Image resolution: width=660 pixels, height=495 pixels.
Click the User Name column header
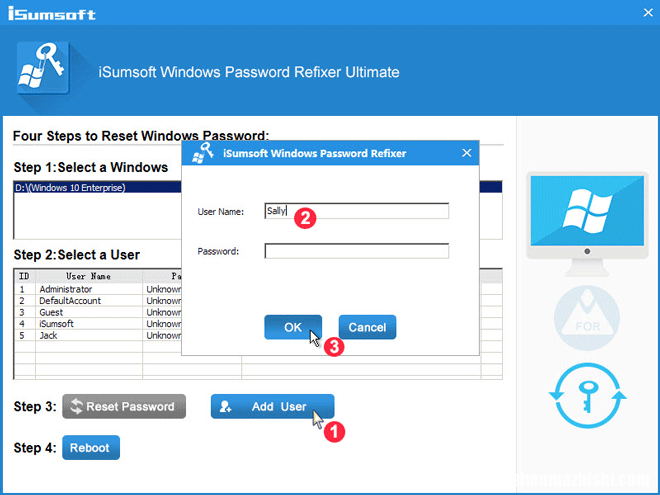pos(88,276)
